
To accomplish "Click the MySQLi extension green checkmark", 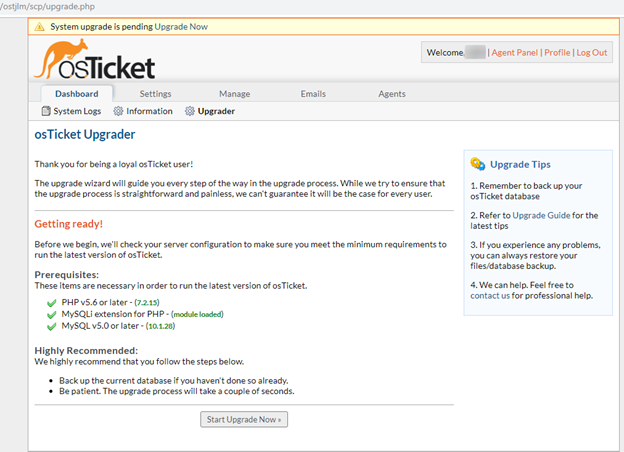I will (x=51, y=314).
